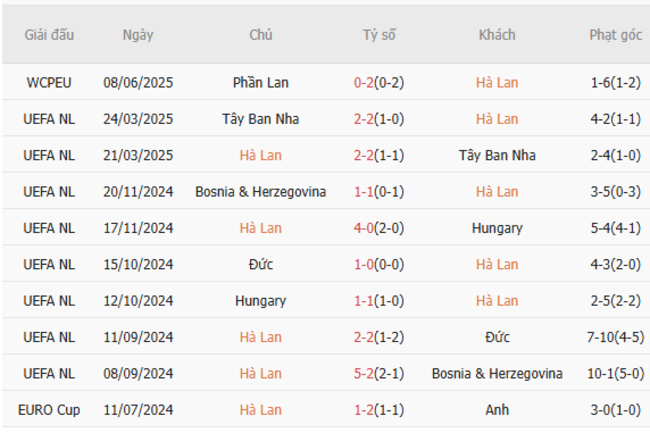650x433 pixels.
Task: Open the WCPEU league link
Action: pos(50,83)
